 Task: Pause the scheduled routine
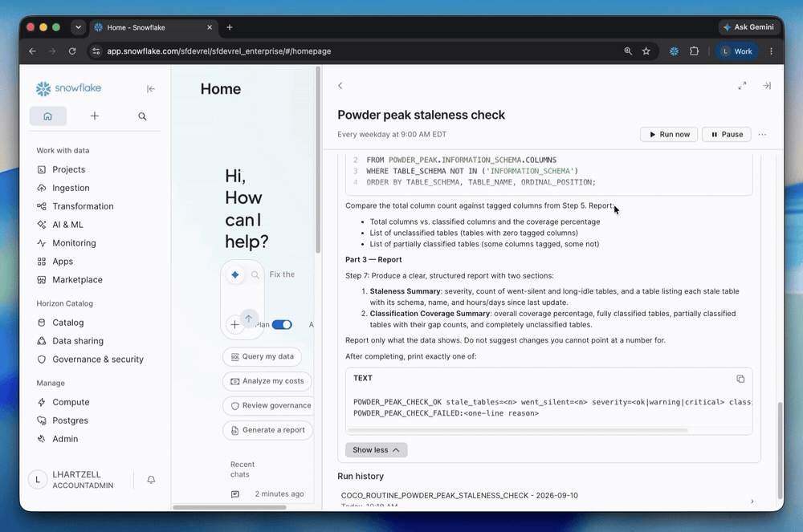tap(727, 135)
